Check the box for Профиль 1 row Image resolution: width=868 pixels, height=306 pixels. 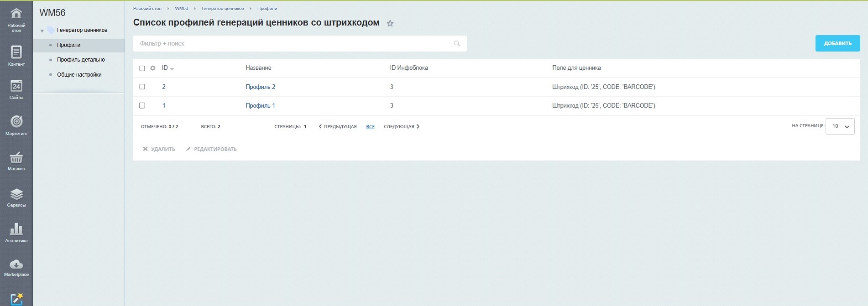pyautogui.click(x=142, y=105)
